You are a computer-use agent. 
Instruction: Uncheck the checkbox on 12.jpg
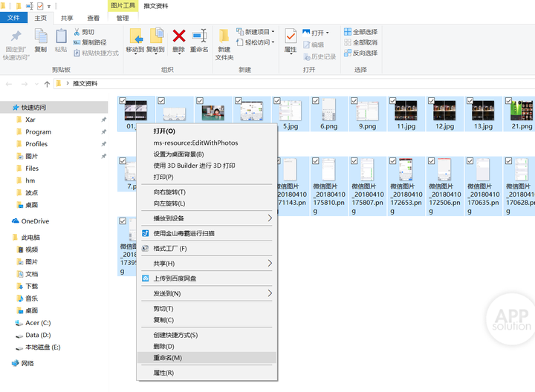(431, 101)
